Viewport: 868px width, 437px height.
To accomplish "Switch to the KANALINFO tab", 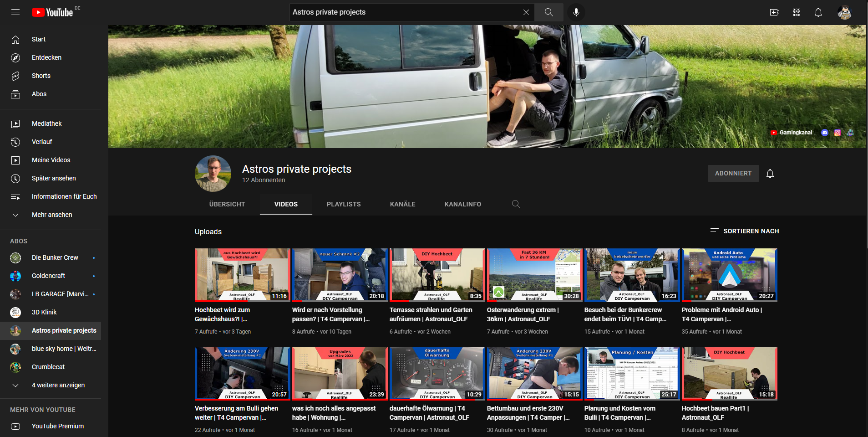I will coord(462,204).
